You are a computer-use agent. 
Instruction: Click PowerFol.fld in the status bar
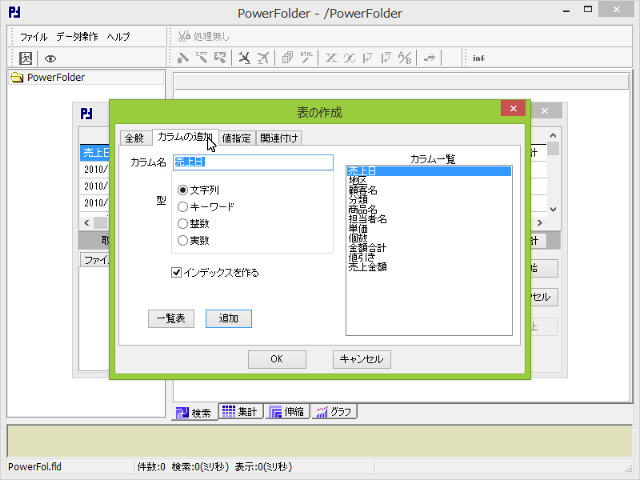coord(35,467)
